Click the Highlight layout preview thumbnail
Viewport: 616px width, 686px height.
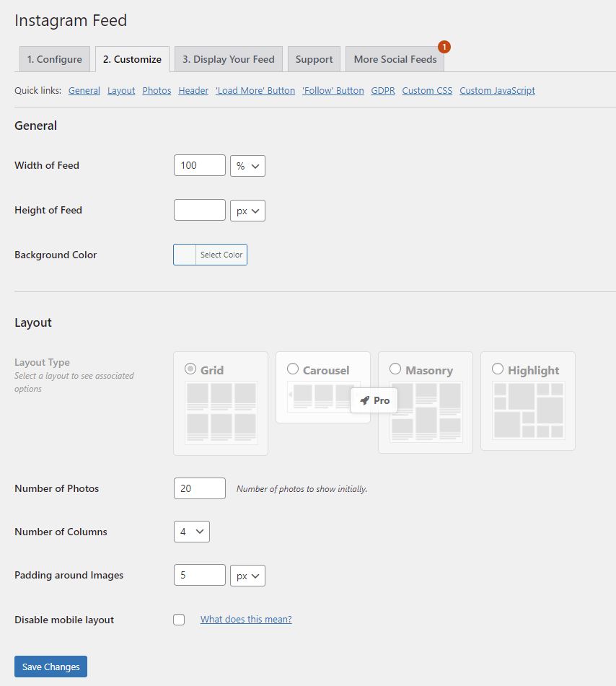(529, 410)
